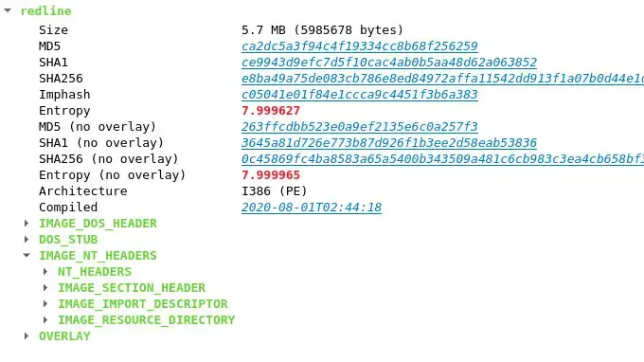Expand the NT_HEADERS arrow
Viewport: 644px width, 362px height.
[45, 272]
